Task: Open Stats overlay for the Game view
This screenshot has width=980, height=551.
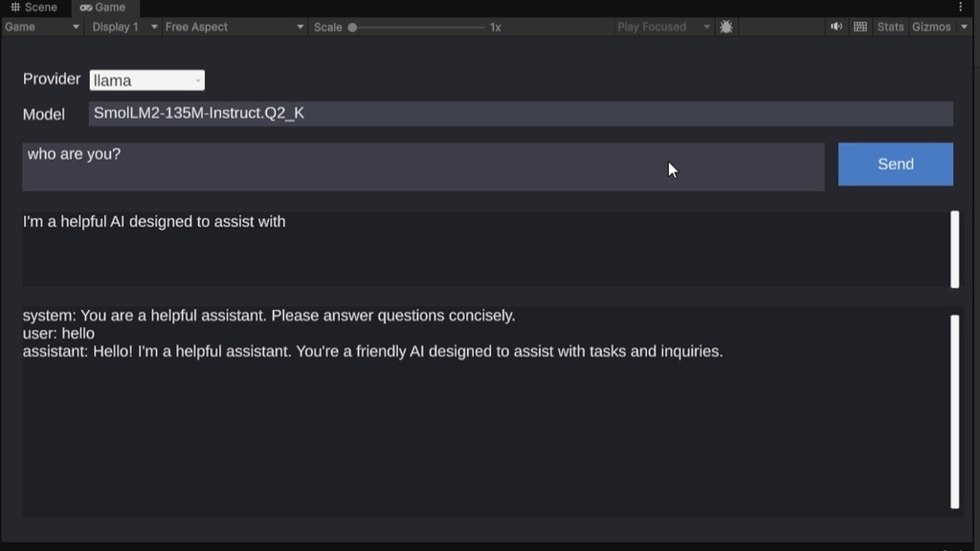Action: (x=889, y=26)
